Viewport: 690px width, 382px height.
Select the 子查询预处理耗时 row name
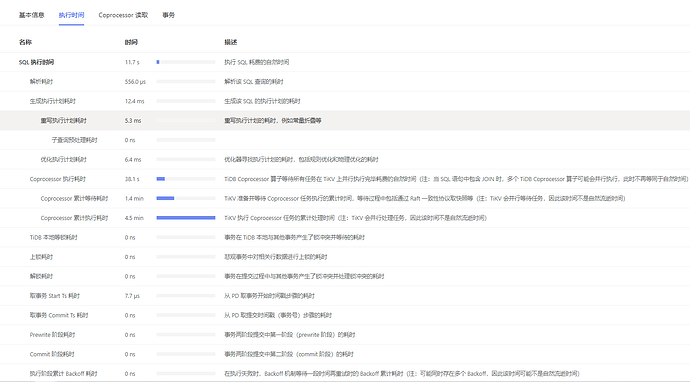click(74, 140)
